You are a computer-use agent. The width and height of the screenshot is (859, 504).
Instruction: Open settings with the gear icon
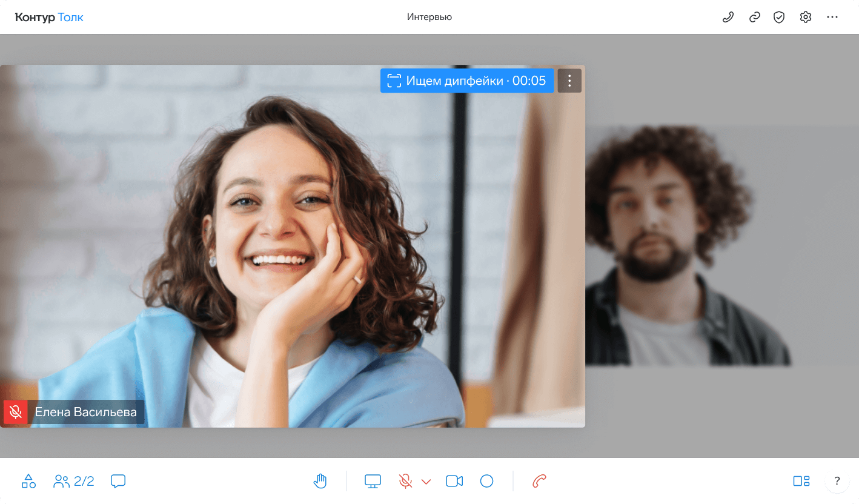pyautogui.click(x=805, y=17)
